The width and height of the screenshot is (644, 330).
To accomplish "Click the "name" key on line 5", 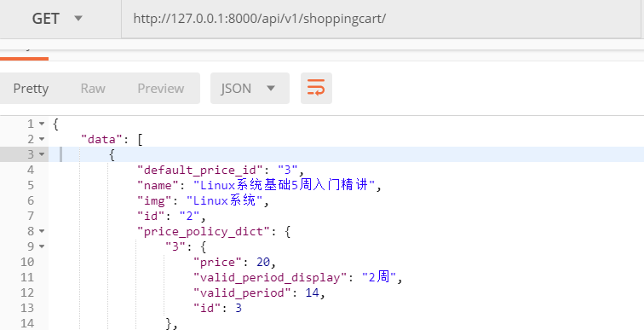I will tap(158, 185).
